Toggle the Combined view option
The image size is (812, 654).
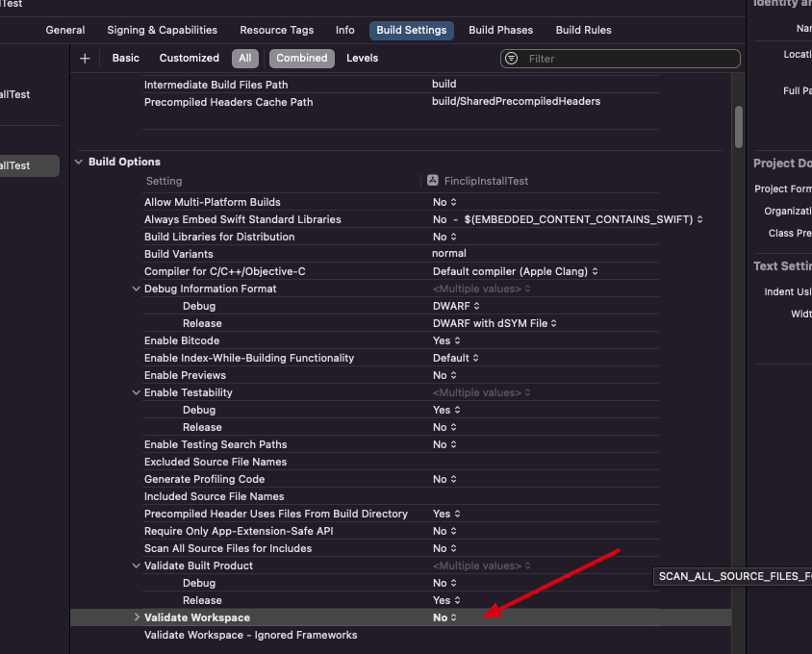(x=301, y=58)
